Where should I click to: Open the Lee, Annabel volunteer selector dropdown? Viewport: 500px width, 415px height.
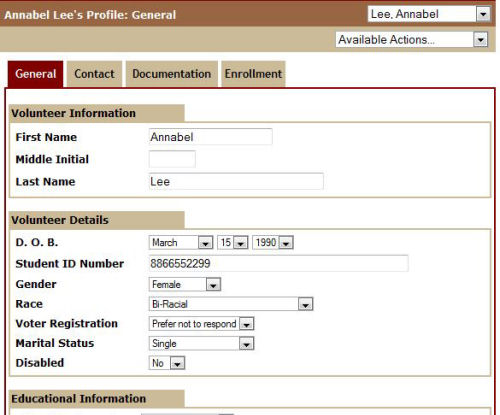[x=429, y=14]
